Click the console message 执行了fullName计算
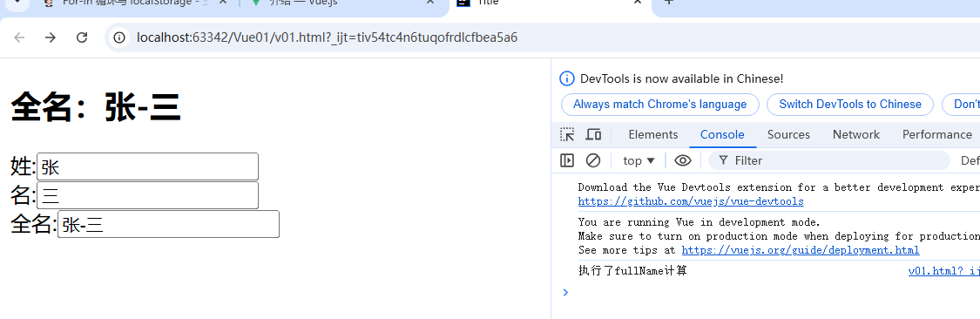Viewport: 980px width, 319px height. [x=632, y=271]
